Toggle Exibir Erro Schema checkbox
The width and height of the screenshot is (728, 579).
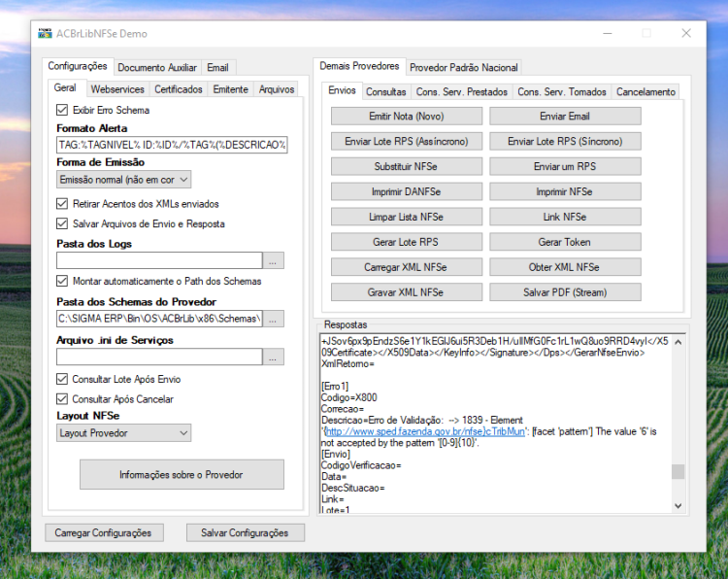tap(62, 110)
